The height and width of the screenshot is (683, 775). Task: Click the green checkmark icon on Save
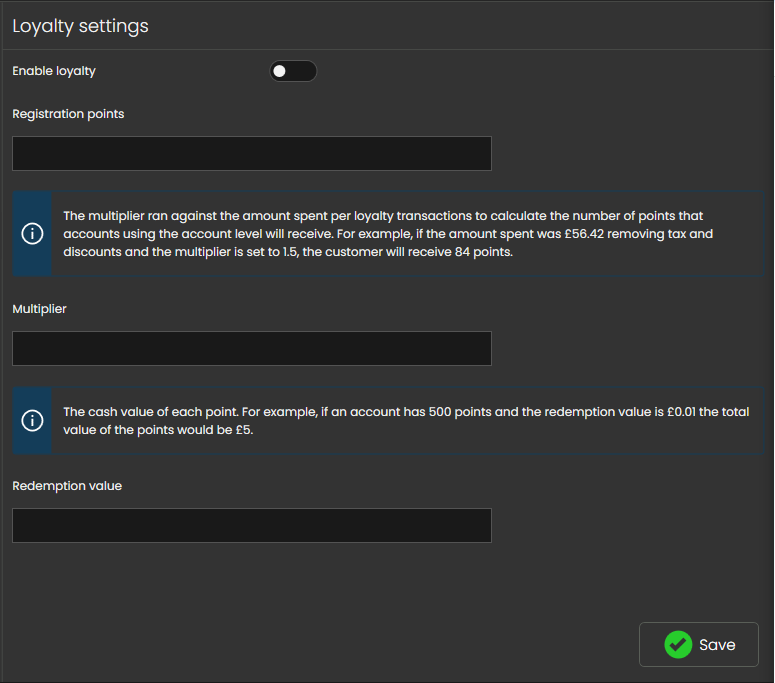coord(679,645)
